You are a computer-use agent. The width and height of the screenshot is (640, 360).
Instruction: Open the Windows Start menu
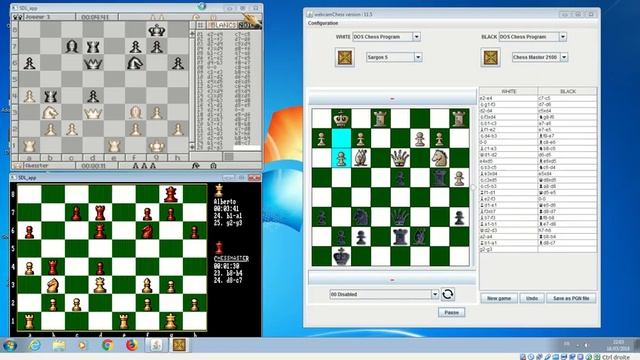point(9,345)
